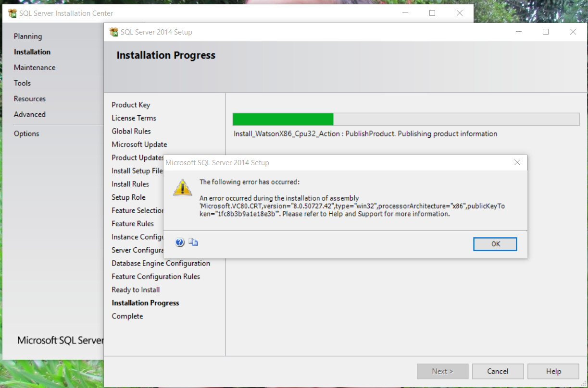This screenshot has width=588, height=388.
Task: Click the Database Engine Configuration step
Action: [x=161, y=263]
